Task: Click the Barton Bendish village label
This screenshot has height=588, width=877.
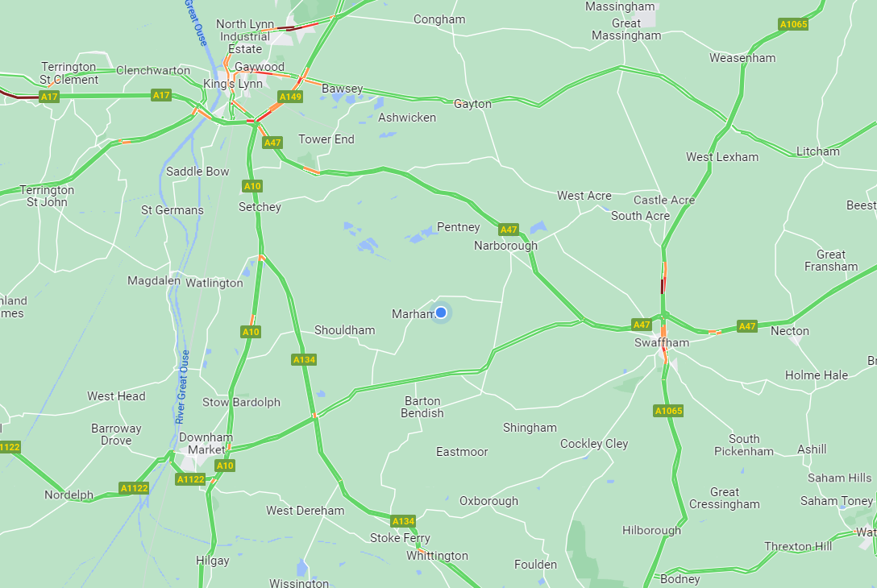Action: pyautogui.click(x=422, y=407)
